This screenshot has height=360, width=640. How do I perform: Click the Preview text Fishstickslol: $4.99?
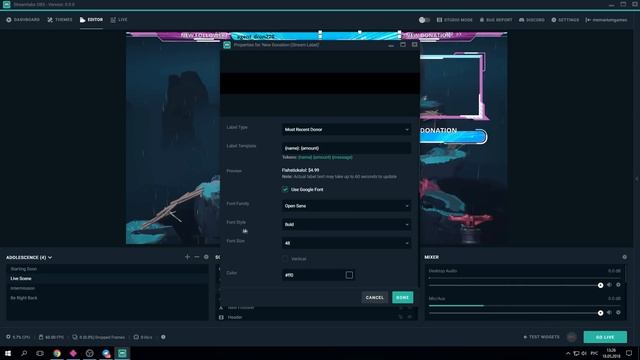(300, 170)
